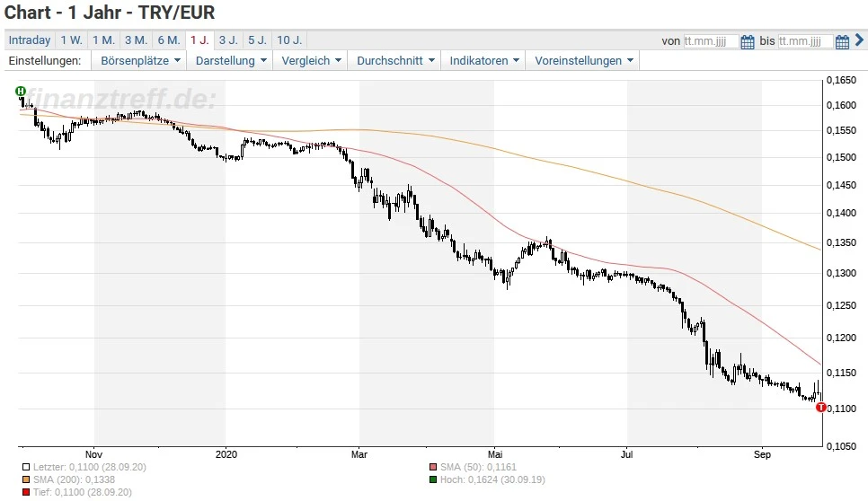Click the 'SMA (50): 0,1161' legend text
868x501 pixels.
(x=478, y=467)
